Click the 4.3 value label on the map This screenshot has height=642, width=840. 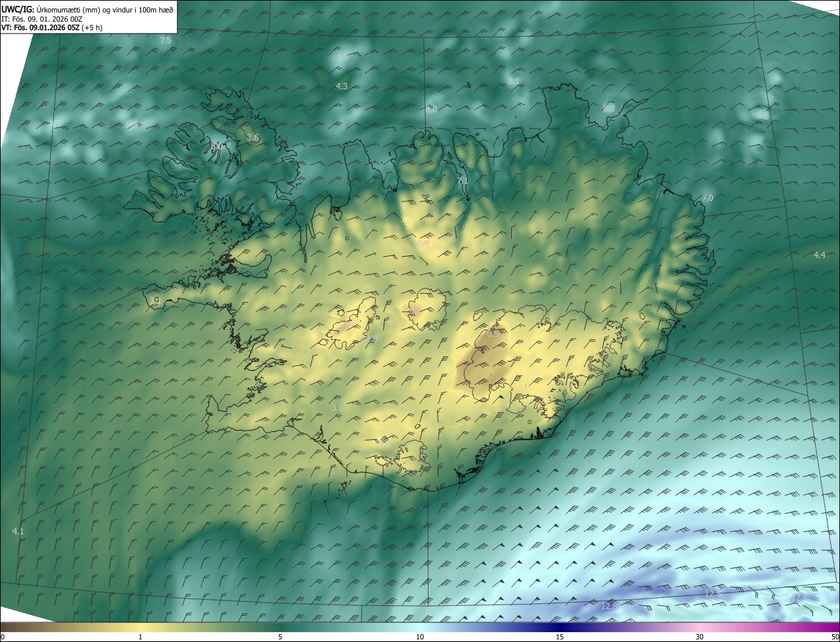click(x=342, y=86)
